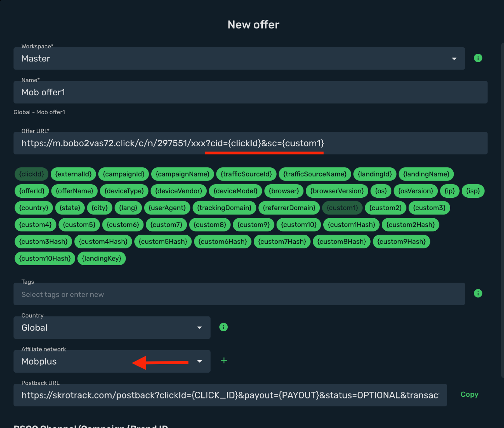Copy the Postback URL
This screenshot has height=428, width=504.
click(469, 394)
